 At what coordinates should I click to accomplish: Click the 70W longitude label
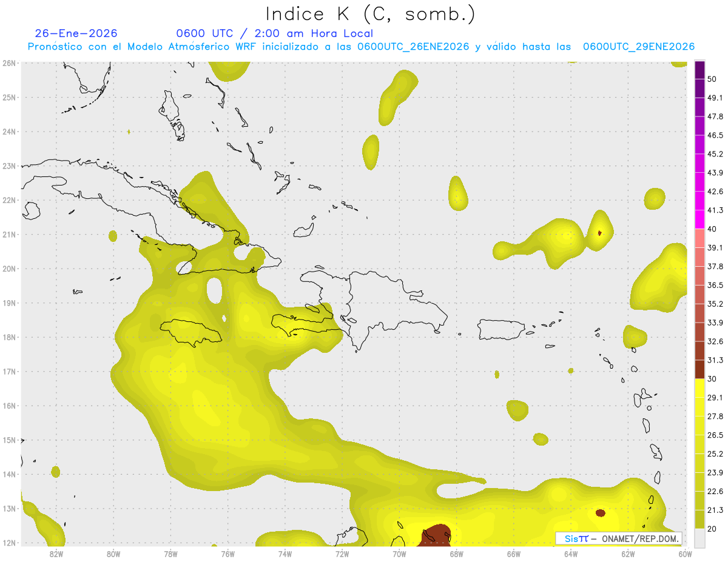pyautogui.click(x=399, y=554)
